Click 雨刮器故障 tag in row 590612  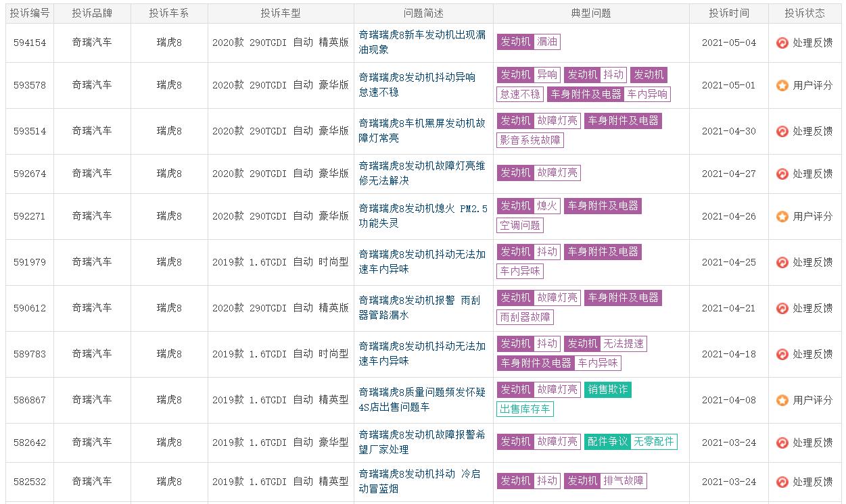pyautogui.click(x=525, y=317)
